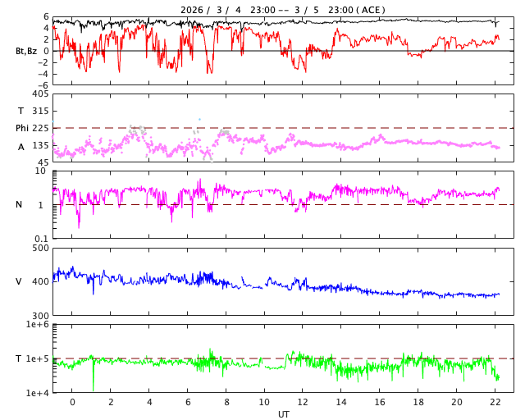The width and height of the screenshot is (525, 420).
Task: Click the 'Phi' axis label
Action: [22, 128]
